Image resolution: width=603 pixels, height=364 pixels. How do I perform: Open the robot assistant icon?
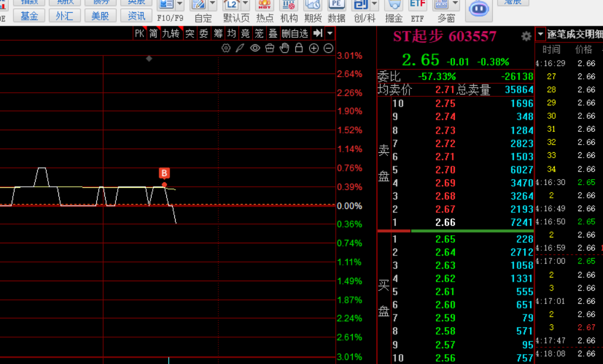[479, 9]
